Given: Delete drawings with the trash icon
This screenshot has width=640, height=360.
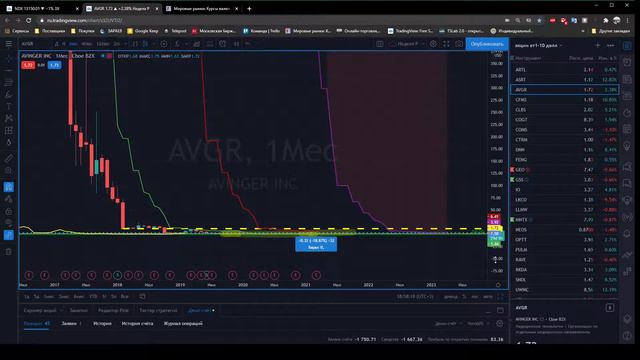Looking at the screenshot, I should [x=9, y=251].
